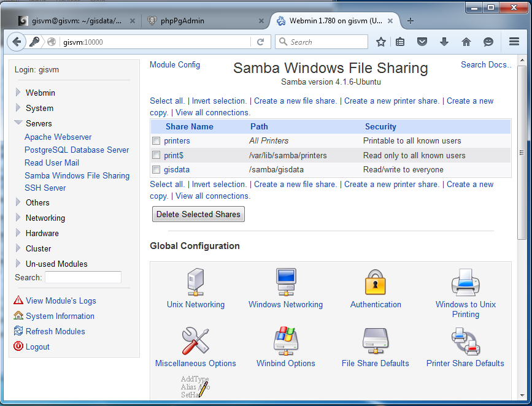
Task: Open a new browser tab with plus
Action: (410, 21)
